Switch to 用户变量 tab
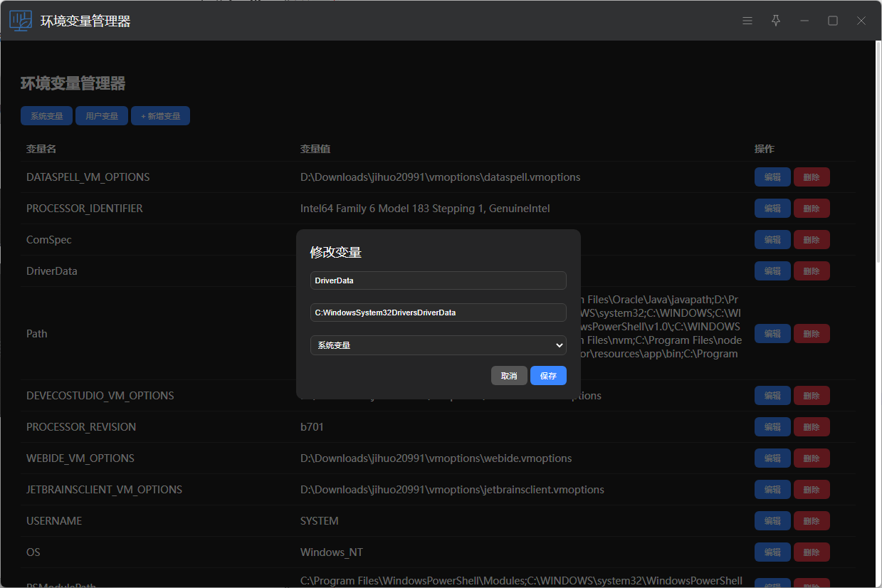Image resolution: width=882 pixels, height=588 pixels. coord(102,116)
